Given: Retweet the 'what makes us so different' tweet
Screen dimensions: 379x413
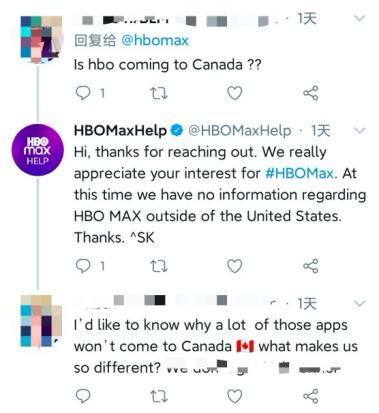Looking at the screenshot, I should pos(159,396).
